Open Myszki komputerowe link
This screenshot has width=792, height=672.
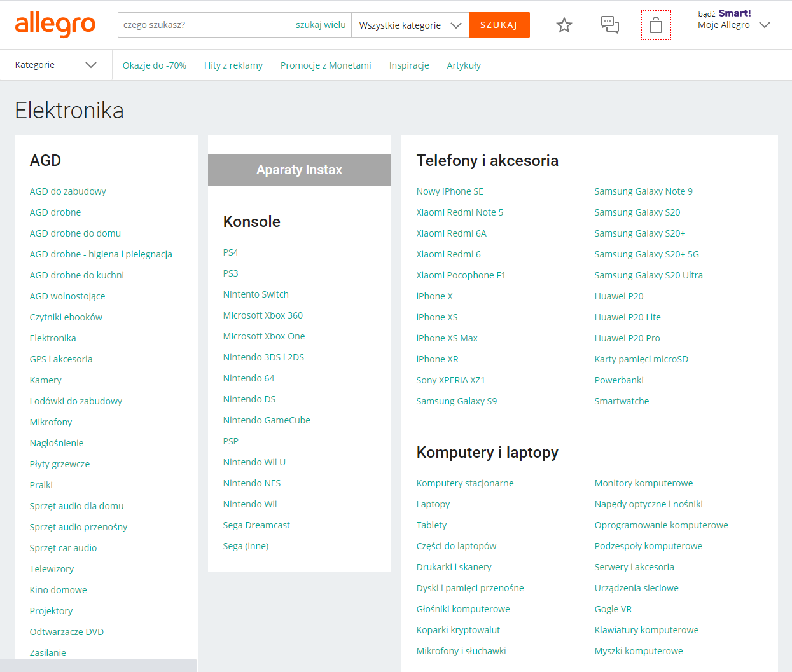pos(639,651)
